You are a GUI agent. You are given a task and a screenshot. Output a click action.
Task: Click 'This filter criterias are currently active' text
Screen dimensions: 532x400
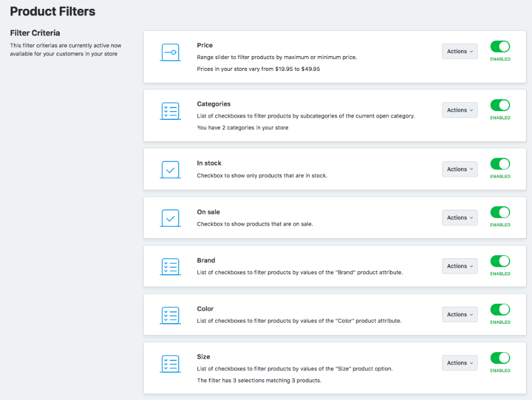66,50
